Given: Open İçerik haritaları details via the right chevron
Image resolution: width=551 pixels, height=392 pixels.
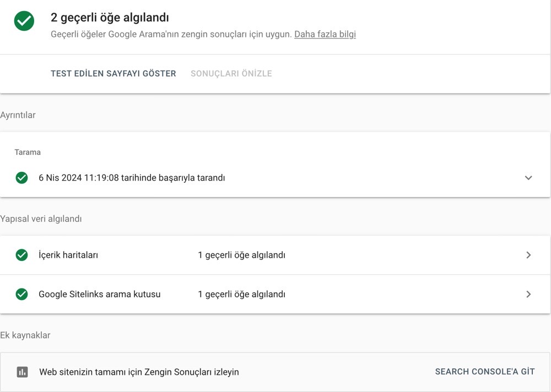Looking at the screenshot, I should coord(528,255).
